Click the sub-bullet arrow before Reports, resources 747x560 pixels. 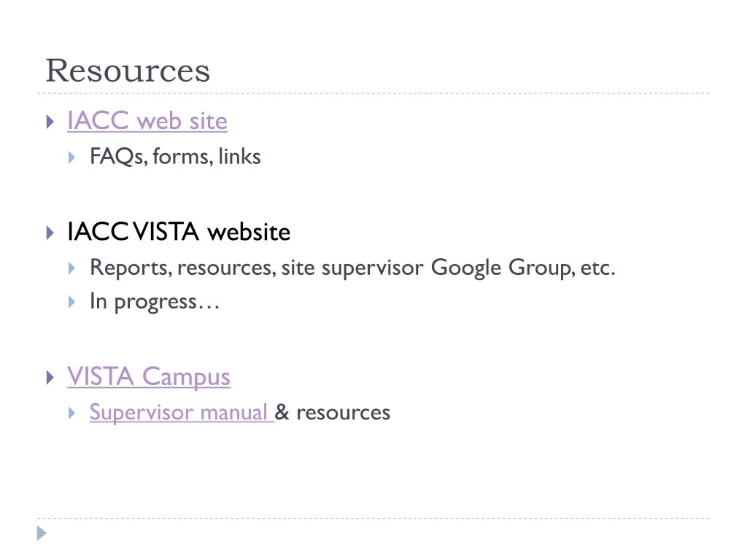point(72,268)
